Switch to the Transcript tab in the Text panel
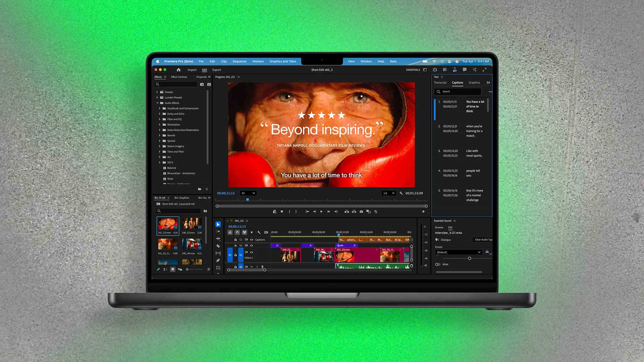The image size is (644, 362). (440, 82)
